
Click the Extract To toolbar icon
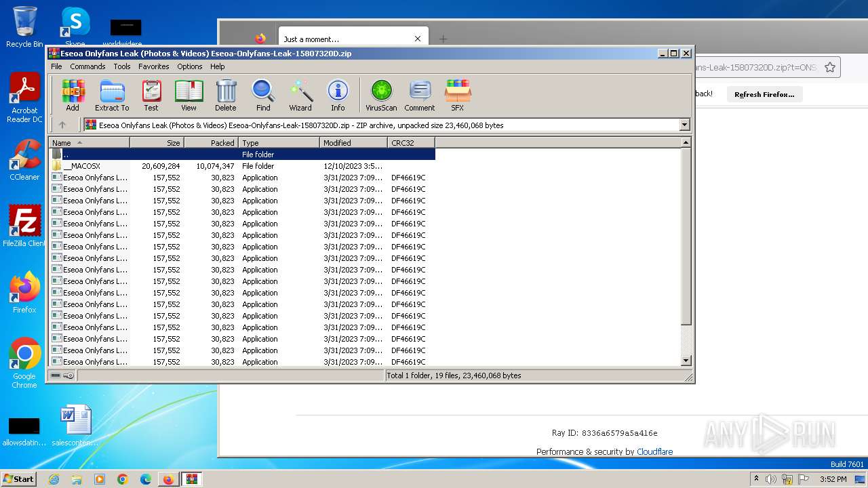tap(112, 95)
